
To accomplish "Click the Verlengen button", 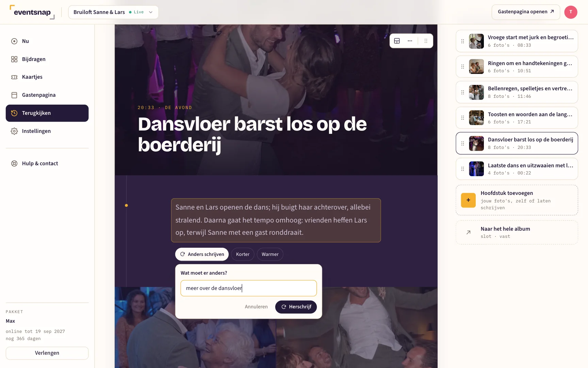I will [x=47, y=353].
